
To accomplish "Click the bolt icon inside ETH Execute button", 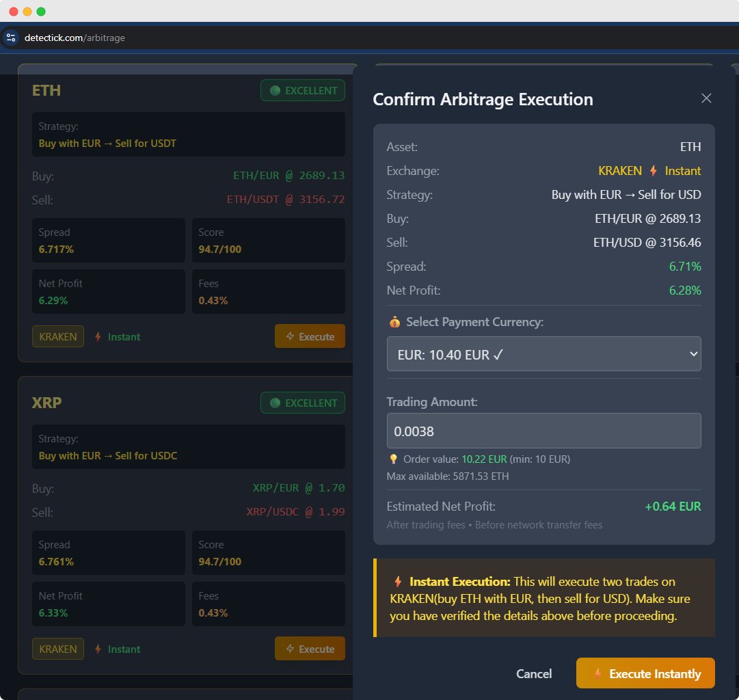I will [x=291, y=336].
